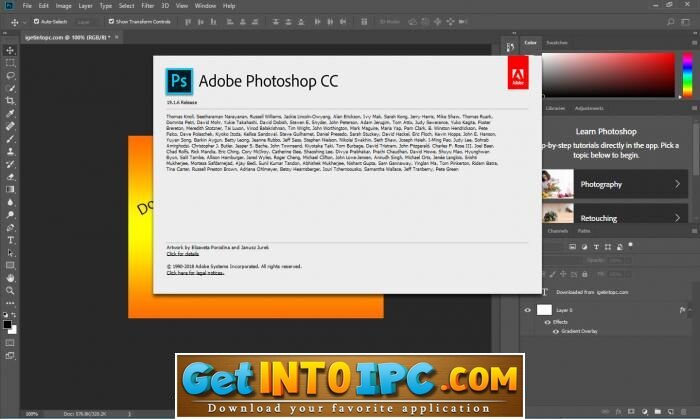
Task: Select the History Brush tool
Action: tap(10, 164)
